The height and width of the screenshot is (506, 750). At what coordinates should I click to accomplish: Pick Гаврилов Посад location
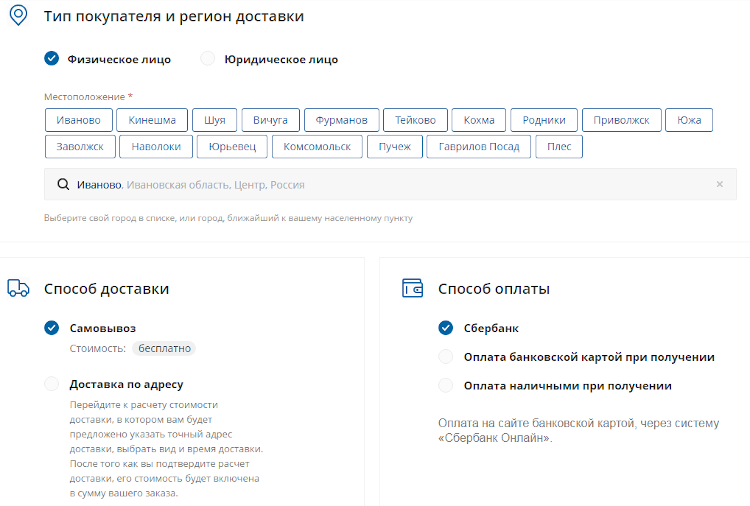pyautogui.click(x=476, y=147)
